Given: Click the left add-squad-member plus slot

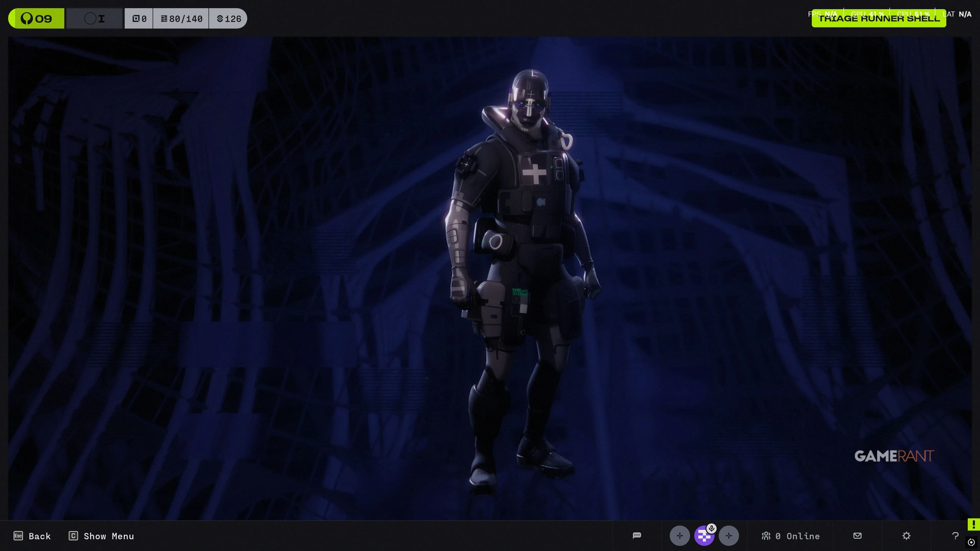Looking at the screenshot, I should click(x=679, y=536).
